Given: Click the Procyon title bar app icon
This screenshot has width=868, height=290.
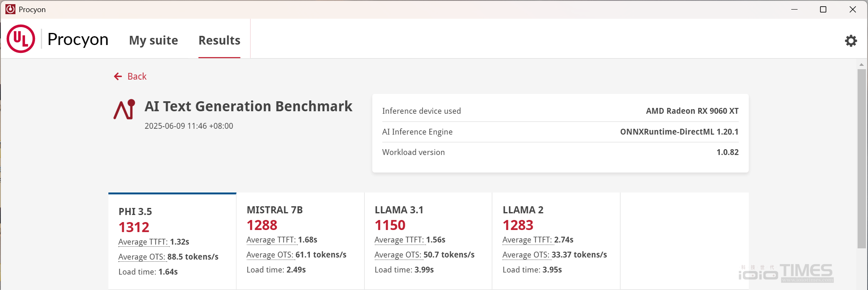Looking at the screenshot, I should click(10, 9).
